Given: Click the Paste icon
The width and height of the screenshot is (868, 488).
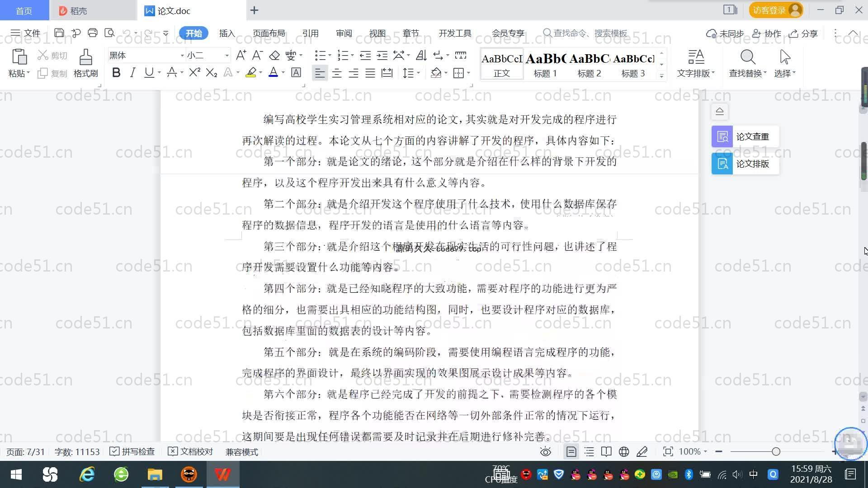Looking at the screenshot, I should 19,57.
